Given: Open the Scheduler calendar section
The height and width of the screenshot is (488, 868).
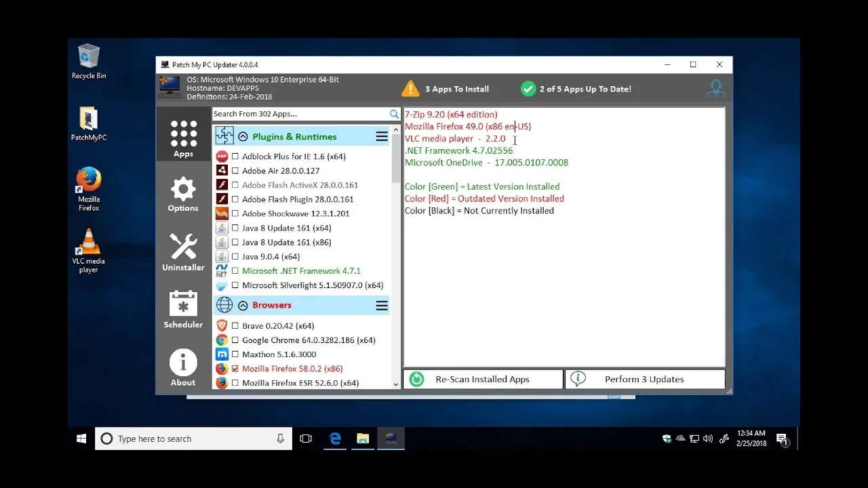Looking at the screenshot, I should pos(183,310).
